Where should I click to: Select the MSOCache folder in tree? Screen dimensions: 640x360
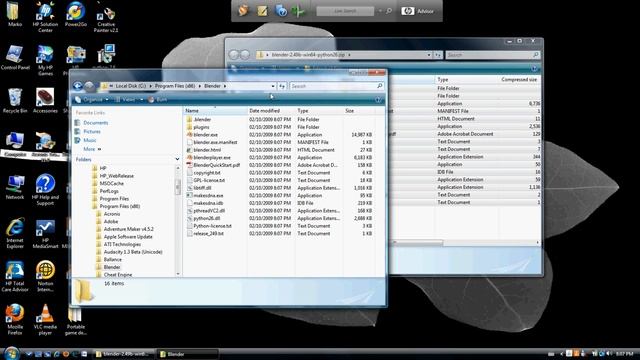tap(111, 183)
